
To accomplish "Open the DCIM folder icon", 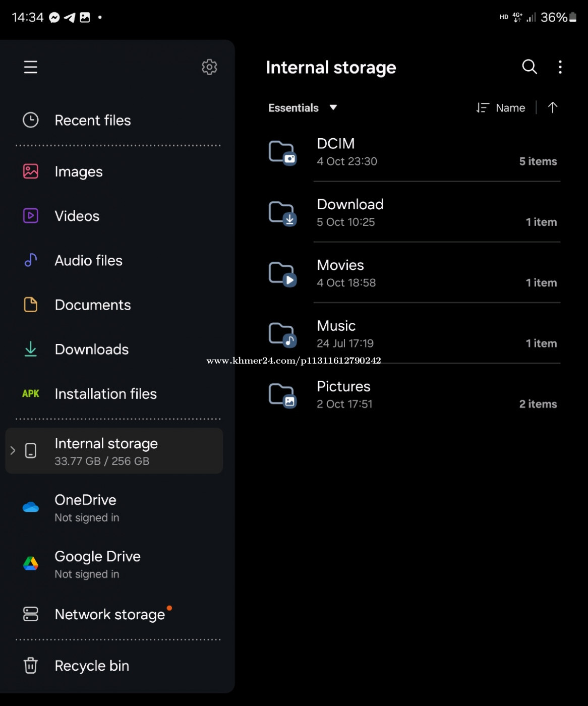I will [282, 152].
